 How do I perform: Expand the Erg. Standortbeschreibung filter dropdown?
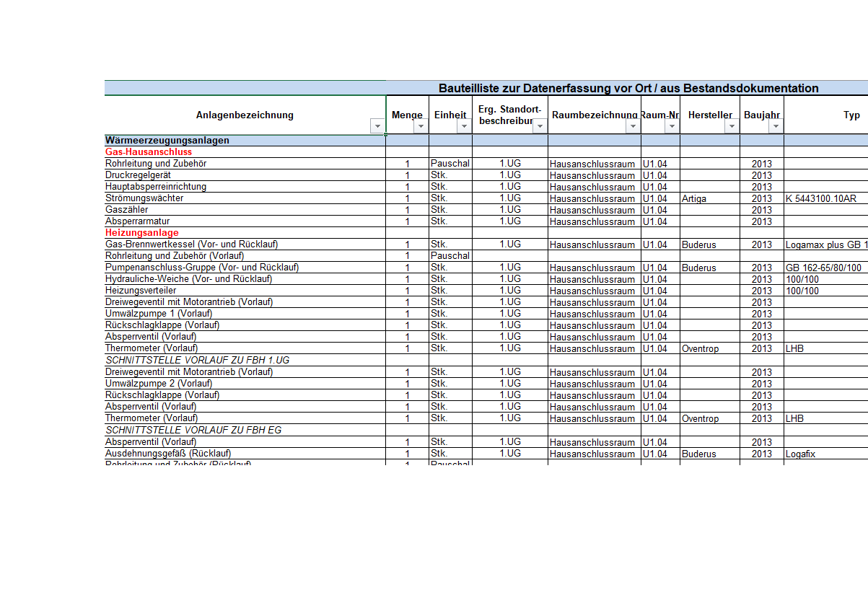point(540,126)
